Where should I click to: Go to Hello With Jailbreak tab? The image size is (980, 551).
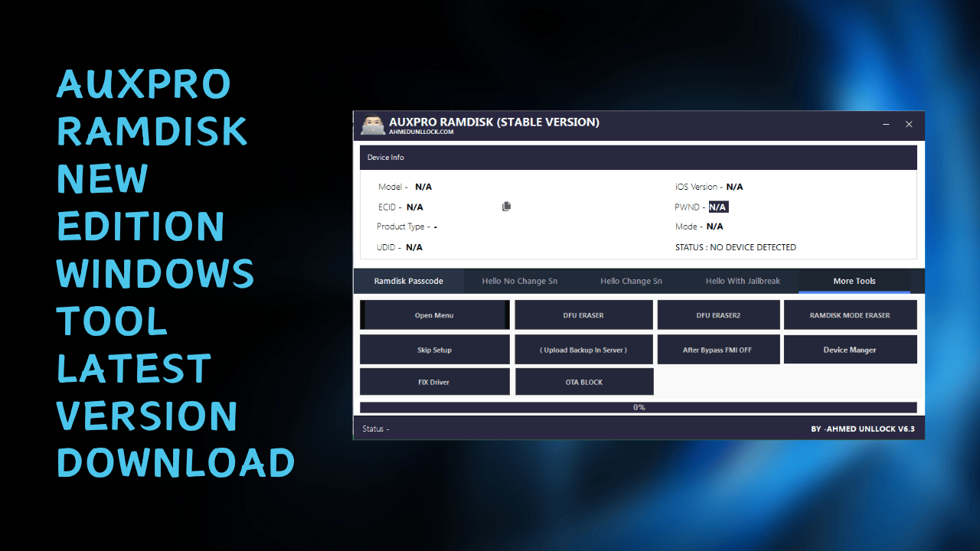coord(743,281)
